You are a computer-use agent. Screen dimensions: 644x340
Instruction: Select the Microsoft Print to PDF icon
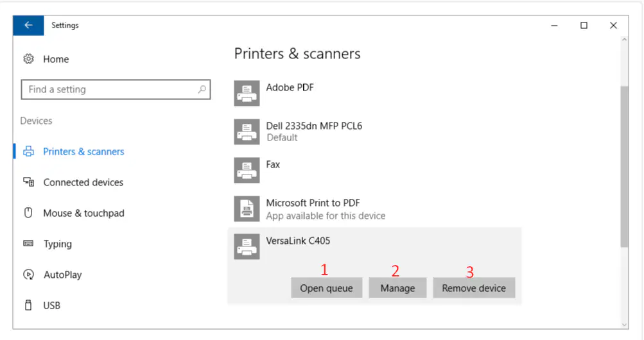coord(247,208)
